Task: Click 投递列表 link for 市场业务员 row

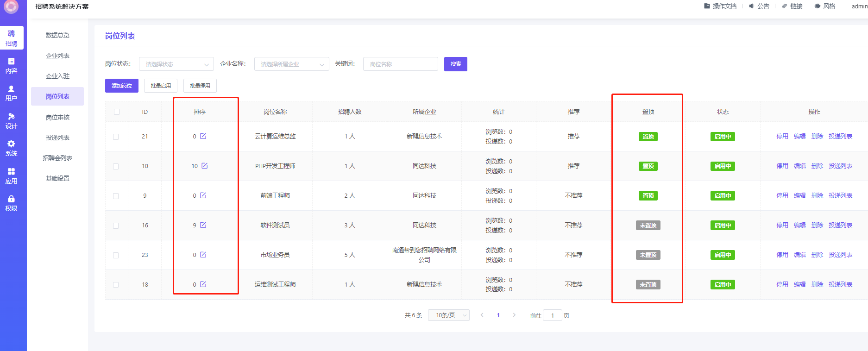Action: [840, 255]
